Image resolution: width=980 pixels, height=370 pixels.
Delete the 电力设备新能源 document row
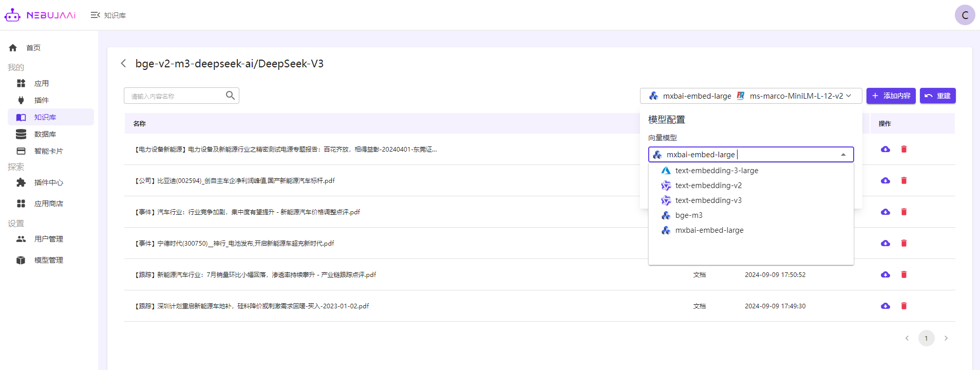(x=904, y=149)
